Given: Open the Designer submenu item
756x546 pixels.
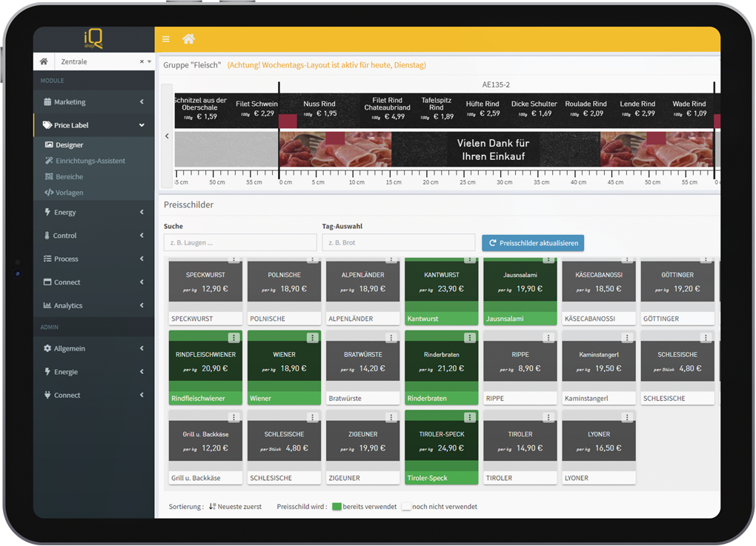Looking at the screenshot, I should click(x=69, y=145).
